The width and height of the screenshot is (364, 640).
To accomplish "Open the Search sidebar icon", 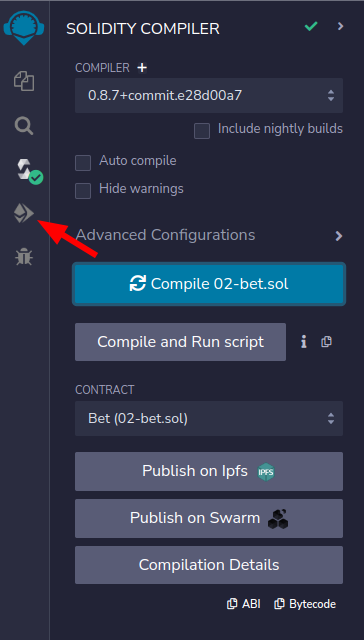I will tap(24, 126).
